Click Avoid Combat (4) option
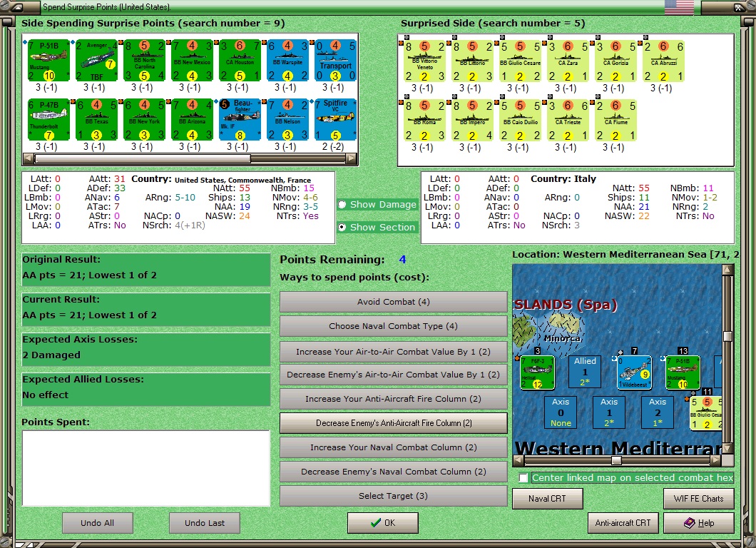Image resolution: width=756 pixels, height=548 pixels. (394, 302)
